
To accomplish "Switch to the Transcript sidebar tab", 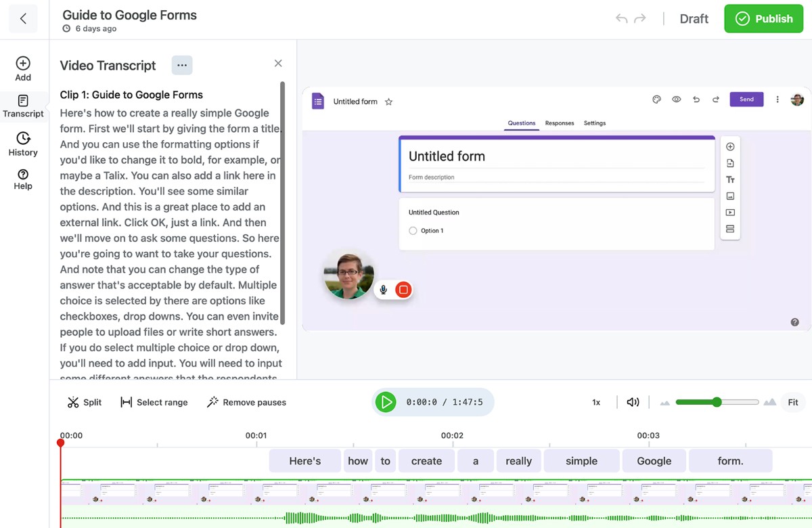I will pyautogui.click(x=23, y=106).
